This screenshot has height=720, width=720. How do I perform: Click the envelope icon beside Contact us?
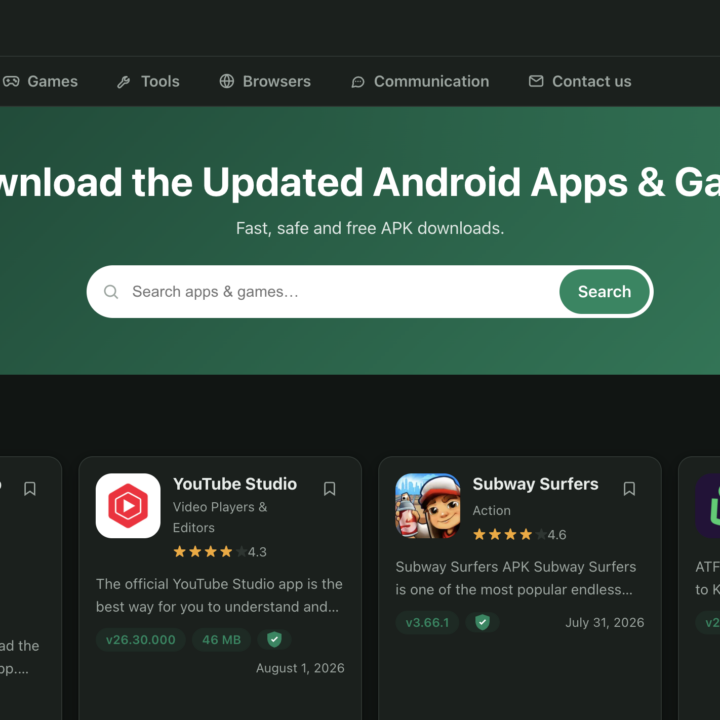(x=536, y=81)
